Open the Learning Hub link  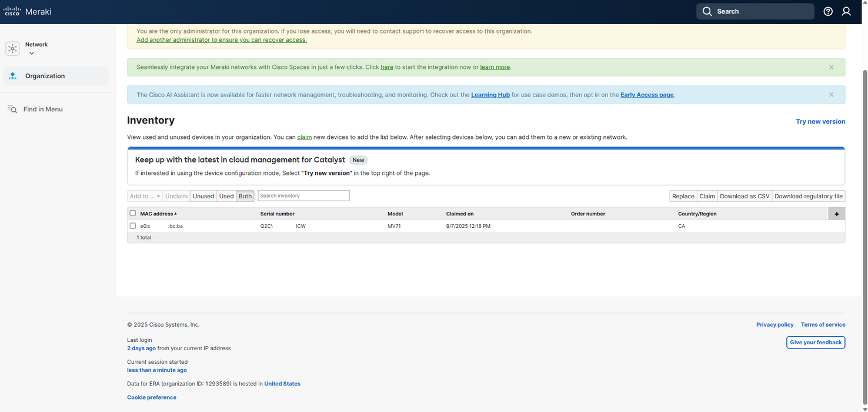[490, 95]
